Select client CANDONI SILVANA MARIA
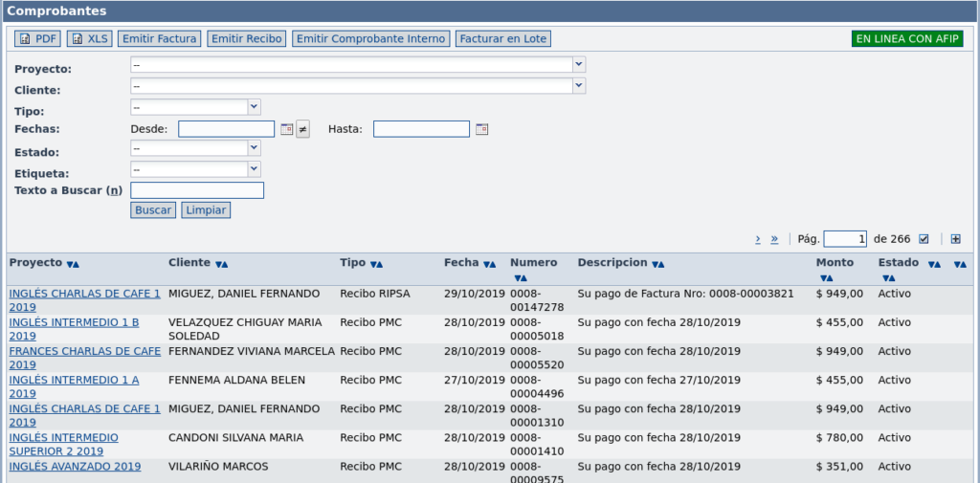The width and height of the screenshot is (980, 483). point(235,437)
